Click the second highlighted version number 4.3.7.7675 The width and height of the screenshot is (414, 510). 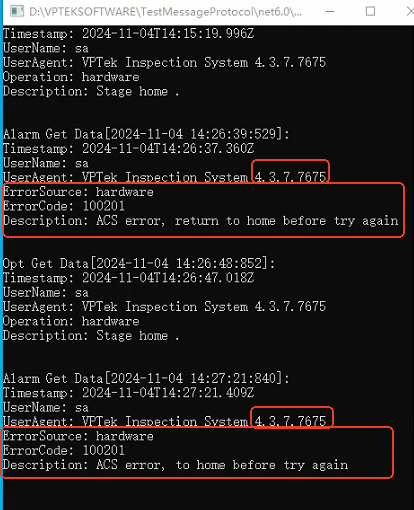pyautogui.click(x=290, y=421)
